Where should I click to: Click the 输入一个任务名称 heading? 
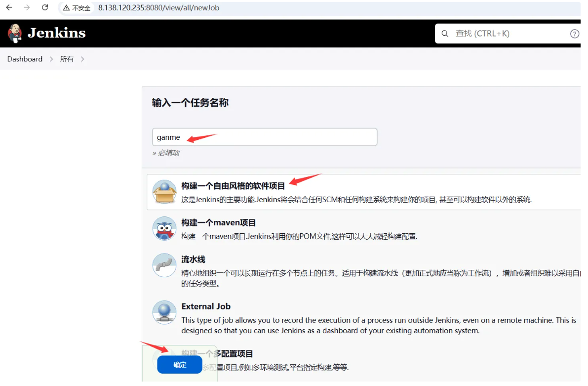[x=190, y=103]
